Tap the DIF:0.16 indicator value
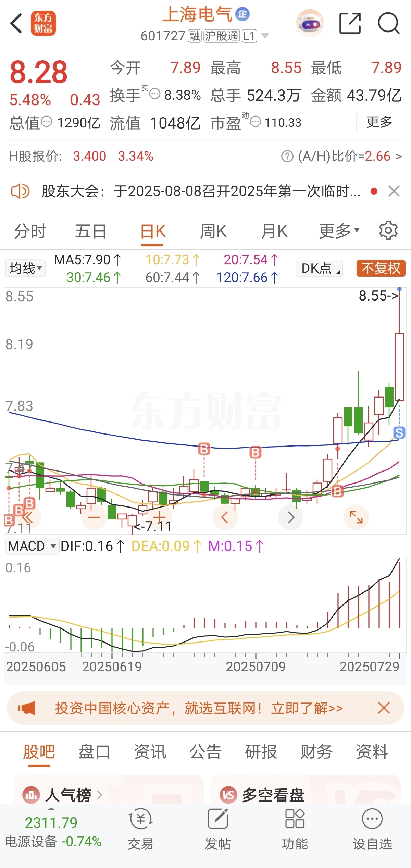This screenshot has width=411, height=868. click(x=92, y=546)
